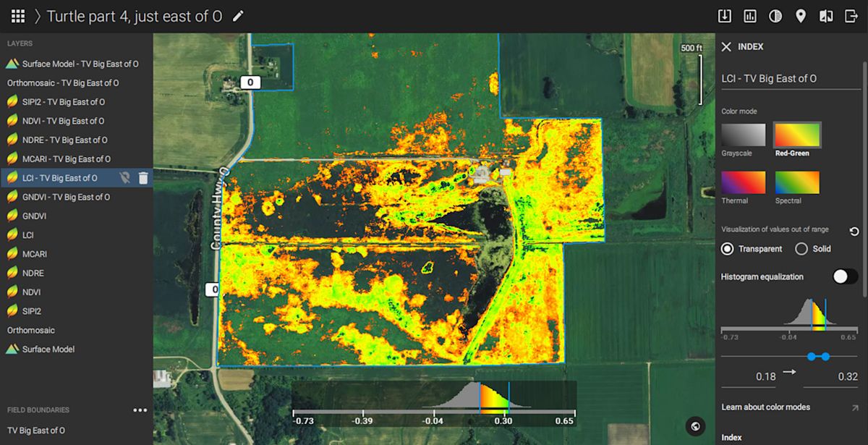The width and height of the screenshot is (868, 445).
Task: Open the Field Boundaries three-dot menu
Action: (140, 410)
